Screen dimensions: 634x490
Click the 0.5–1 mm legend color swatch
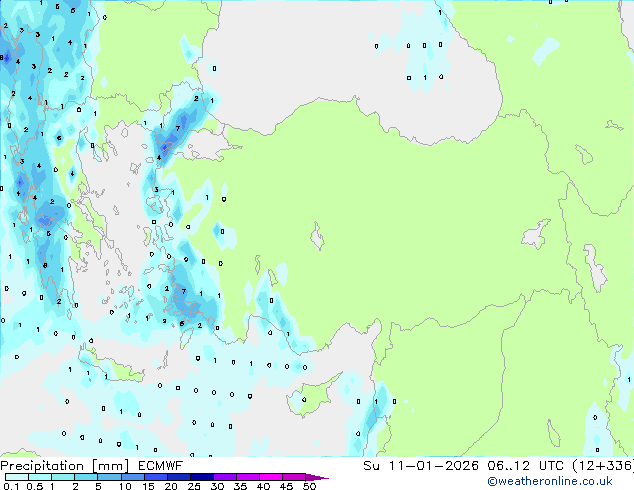40,477
